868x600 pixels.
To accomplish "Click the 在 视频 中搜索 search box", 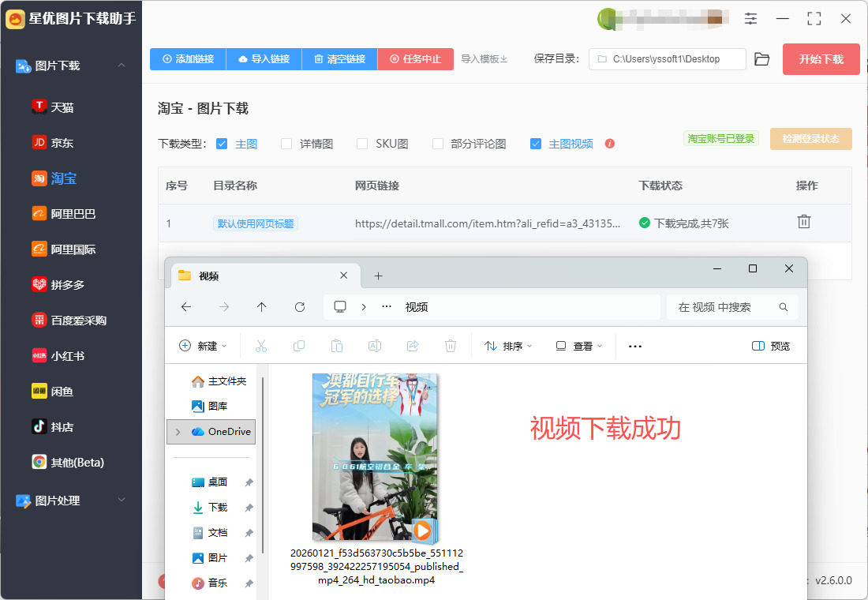I will 733,307.
